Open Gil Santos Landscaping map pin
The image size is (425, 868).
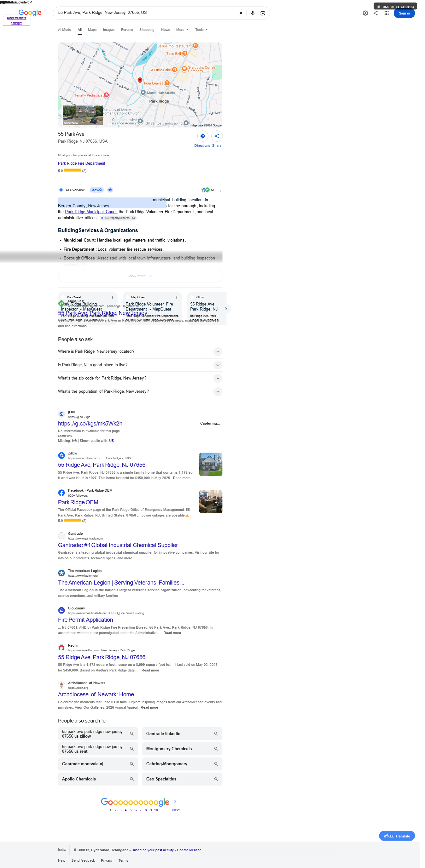coord(186,123)
